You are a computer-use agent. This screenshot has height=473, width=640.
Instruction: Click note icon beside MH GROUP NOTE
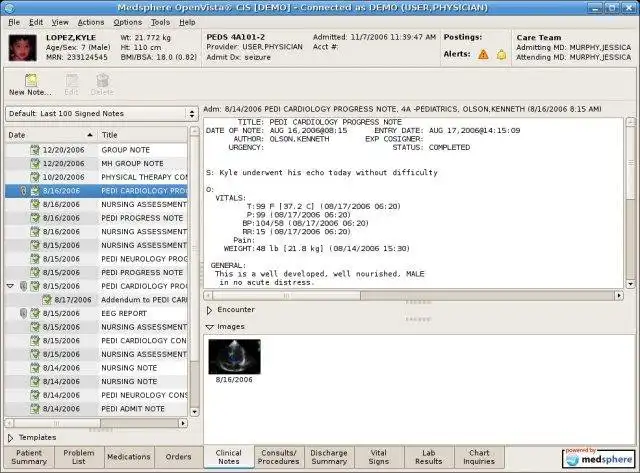coord(35,163)
